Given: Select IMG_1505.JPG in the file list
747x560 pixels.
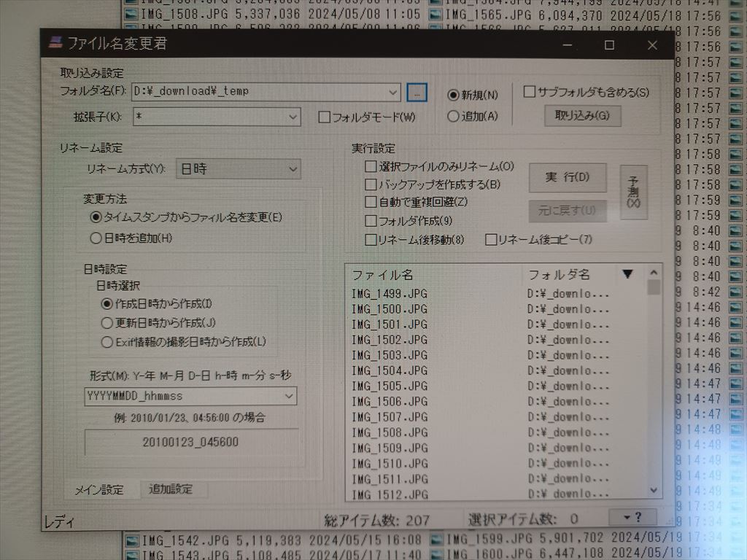Looking at the screenshot, I should click(390, 386).
